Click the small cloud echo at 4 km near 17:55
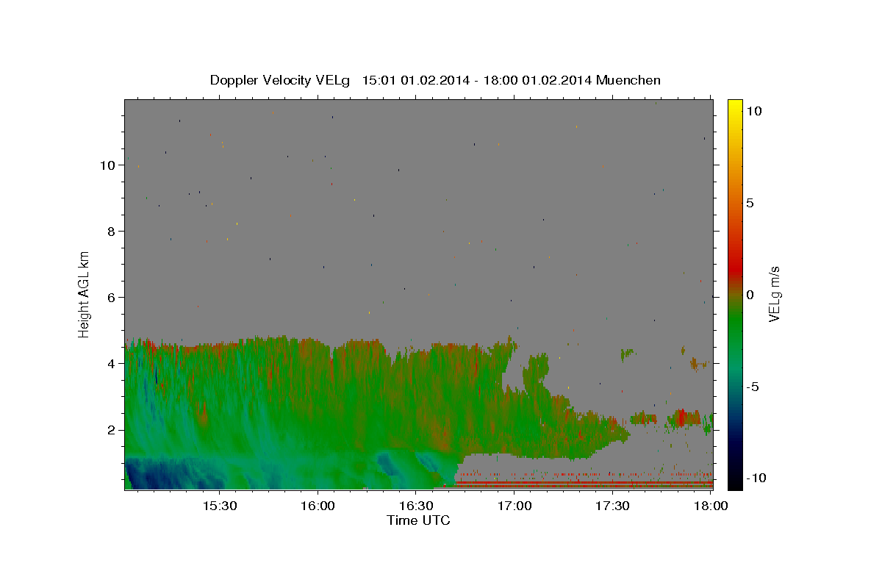The image size is (882, 588). point(699,363)
